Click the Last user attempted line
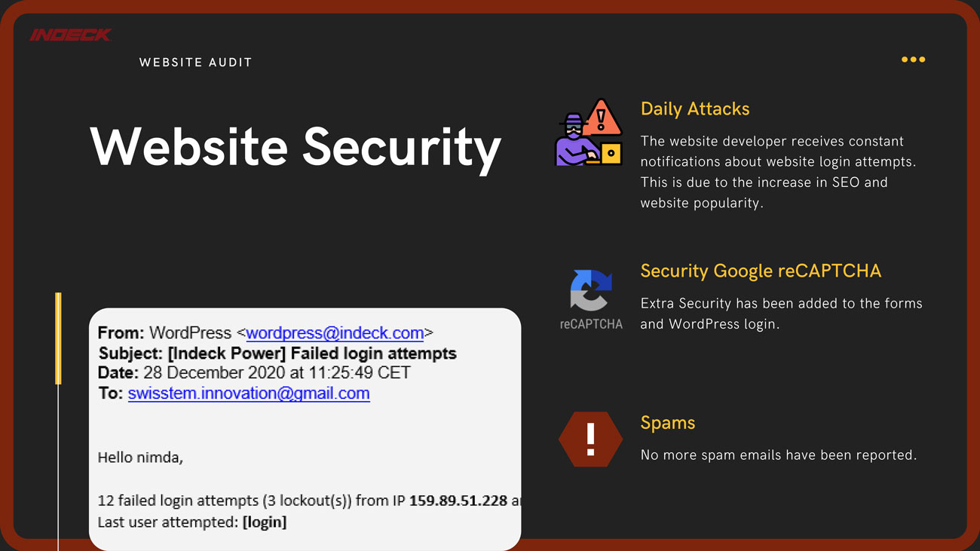The height and width of the screenshot is (551, 980). pyautogui.click(x=192, y=522)
